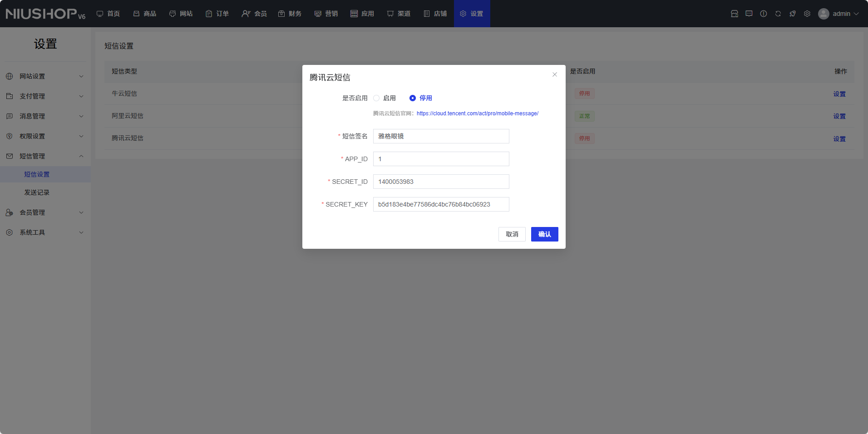Click the storefront icon in top bar
The width and height of the screenshot is (868, 434).
coord(735,14)
